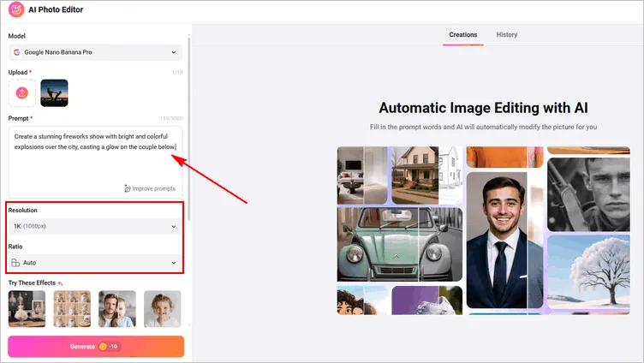Pick the photo grid collage effect thumbnail
This screenshot has width=644, height=363.
pyautogui.click(x=71, y=308)
